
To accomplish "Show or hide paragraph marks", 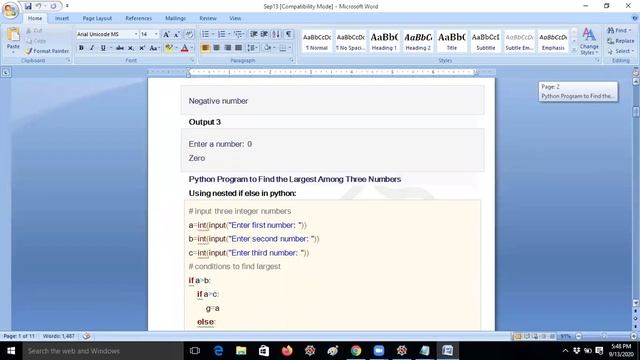I will (289, 34).
